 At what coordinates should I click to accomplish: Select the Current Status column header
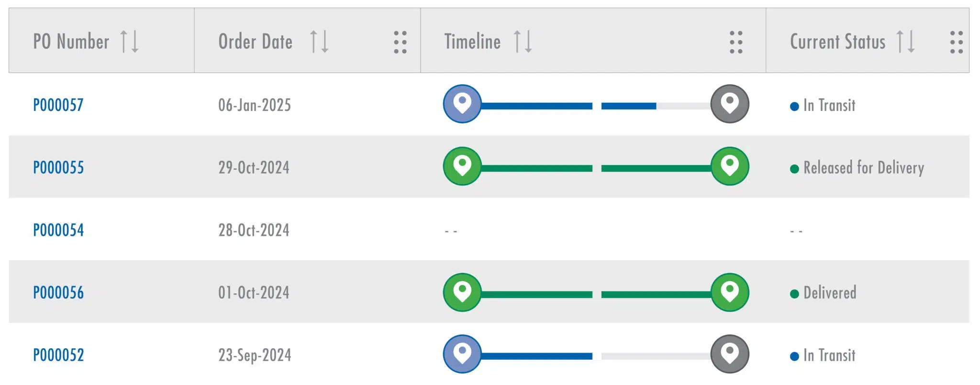tap(837, 42)
